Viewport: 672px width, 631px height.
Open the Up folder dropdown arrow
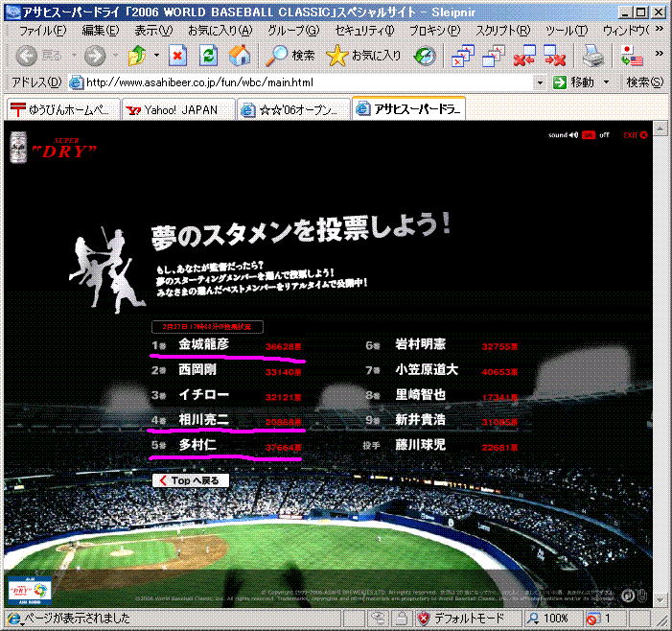156,56
